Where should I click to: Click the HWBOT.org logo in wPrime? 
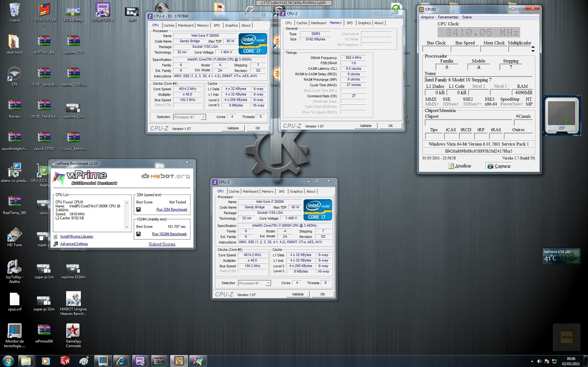(x=166, y=176)
